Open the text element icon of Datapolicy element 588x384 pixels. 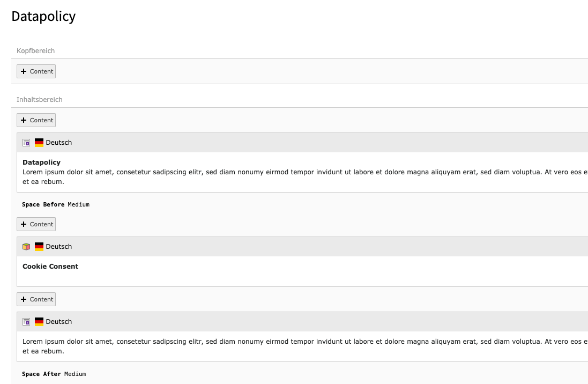[x=26, y=143]
